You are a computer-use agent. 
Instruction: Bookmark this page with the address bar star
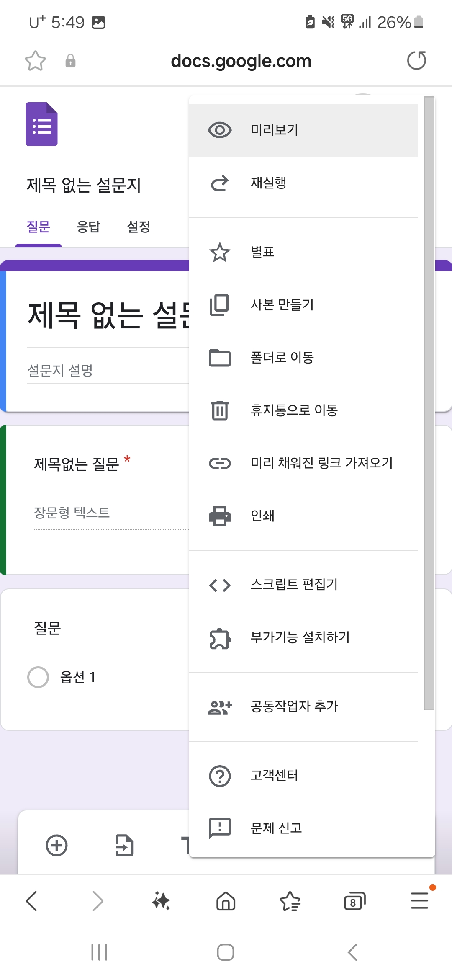(35, 61)
